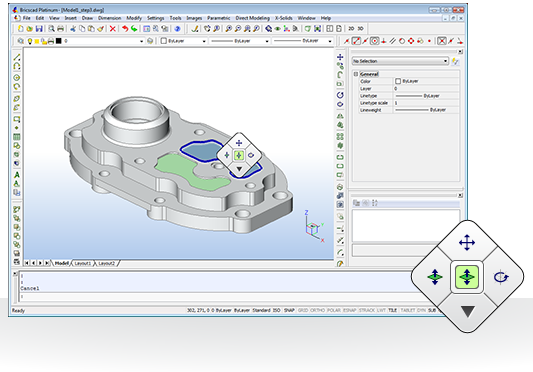Click the Linetype scale value field
The image size is (533, 372).
coord(426,103)
